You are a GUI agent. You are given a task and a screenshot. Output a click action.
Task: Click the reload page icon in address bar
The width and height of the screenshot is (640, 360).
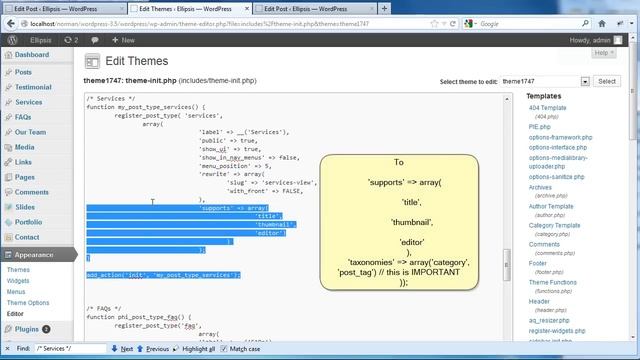click(453, 24)
